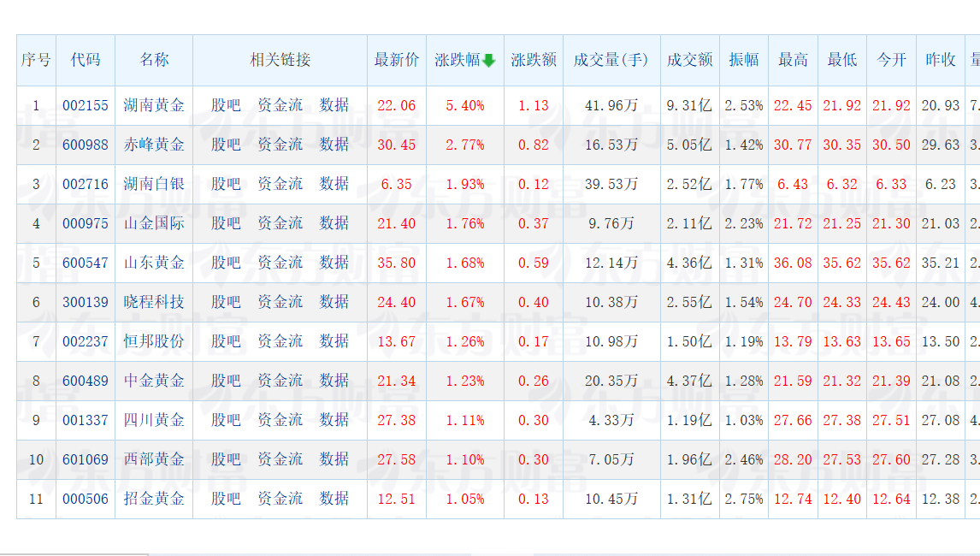The width and height of the screenshot is (980, 556).
Task: Open 资金流 link for 中金黄金
Action: (x=280, y=381)
